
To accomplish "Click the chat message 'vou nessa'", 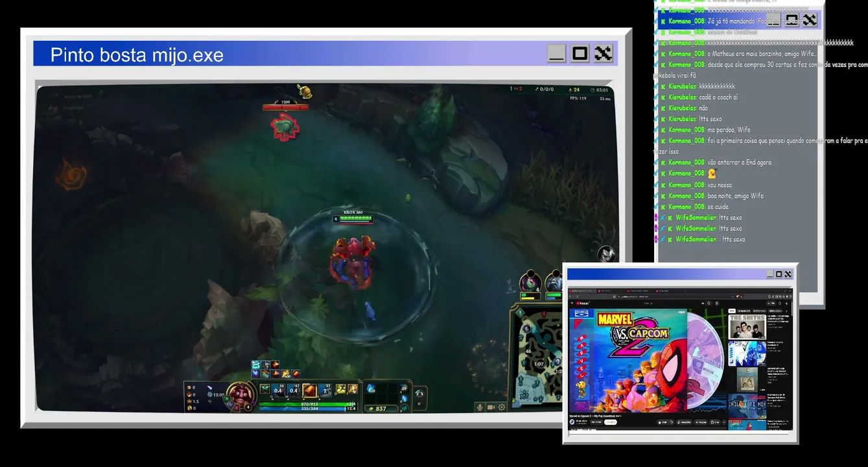I will (720, 185).
